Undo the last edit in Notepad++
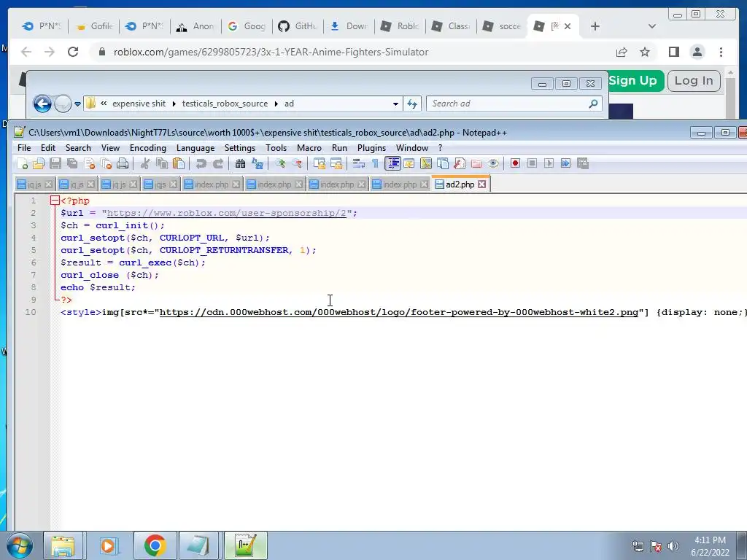 pos(201,164)
